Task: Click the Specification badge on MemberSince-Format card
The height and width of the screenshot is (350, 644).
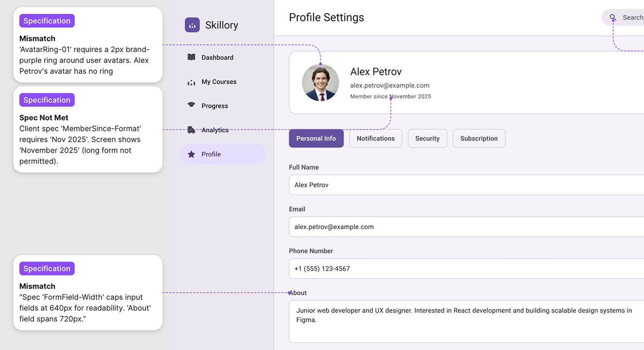Action: click(x=47, y=100)
